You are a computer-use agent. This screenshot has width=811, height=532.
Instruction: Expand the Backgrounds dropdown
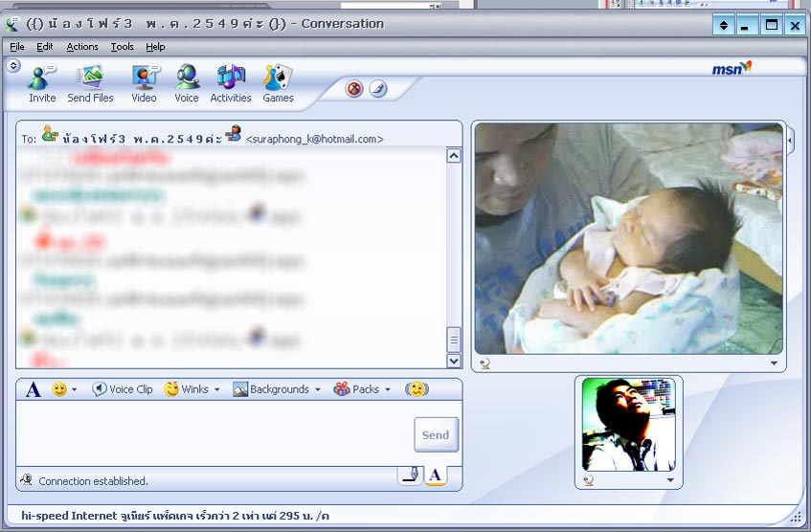tap(277, 389)
